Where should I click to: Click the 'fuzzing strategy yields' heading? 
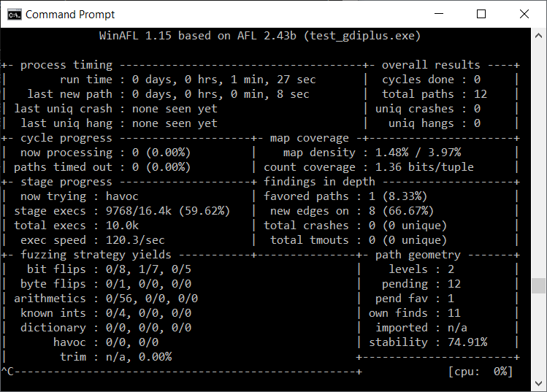pyautogui.click(x=96, y=255)
